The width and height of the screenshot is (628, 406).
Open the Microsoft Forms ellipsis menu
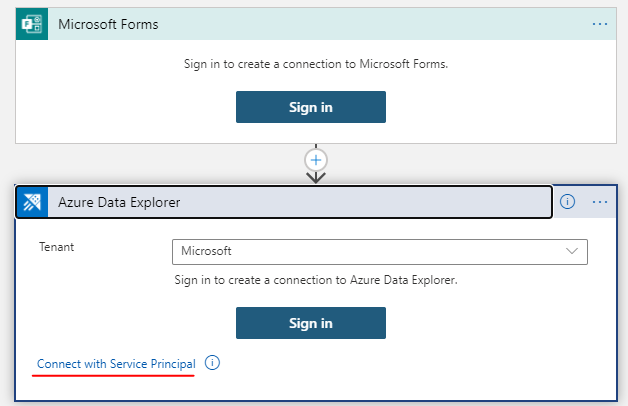600,24
